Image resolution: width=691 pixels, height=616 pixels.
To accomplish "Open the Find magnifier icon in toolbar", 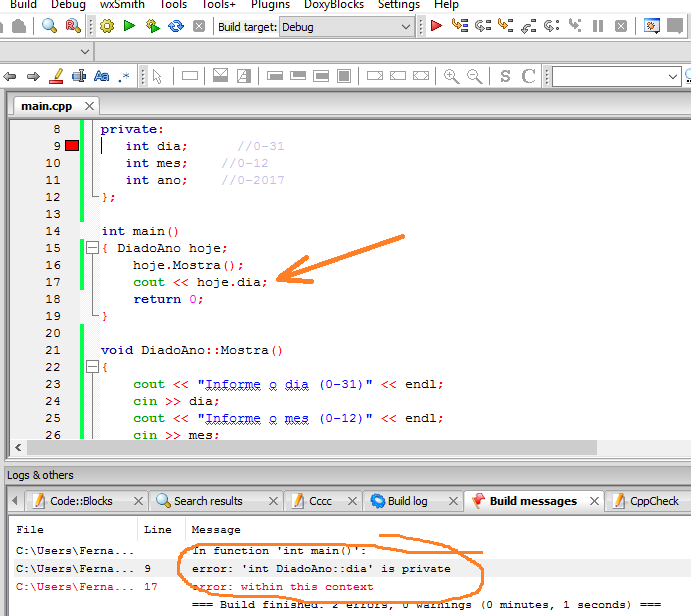I will coord(48,26).
